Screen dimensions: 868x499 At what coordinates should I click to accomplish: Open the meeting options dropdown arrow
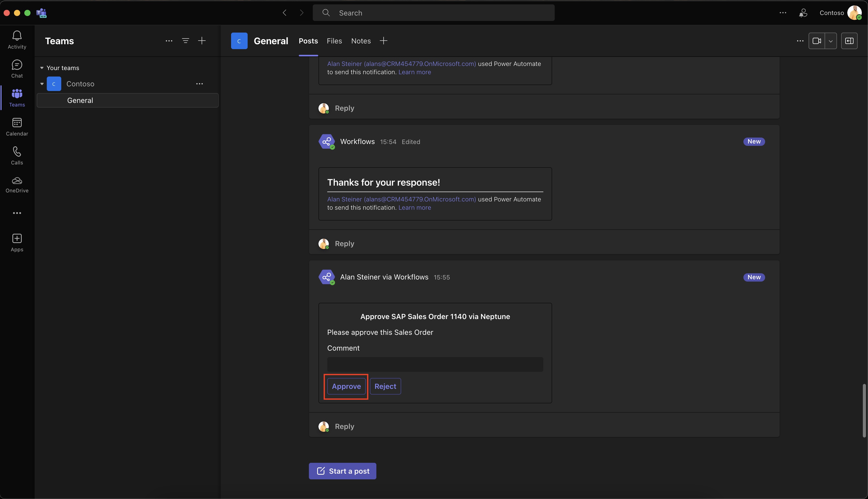tap(831, 41)
